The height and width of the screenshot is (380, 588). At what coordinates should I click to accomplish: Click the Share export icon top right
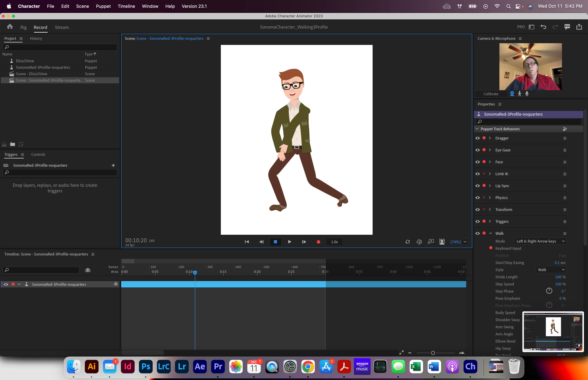(x=579, y=27)
